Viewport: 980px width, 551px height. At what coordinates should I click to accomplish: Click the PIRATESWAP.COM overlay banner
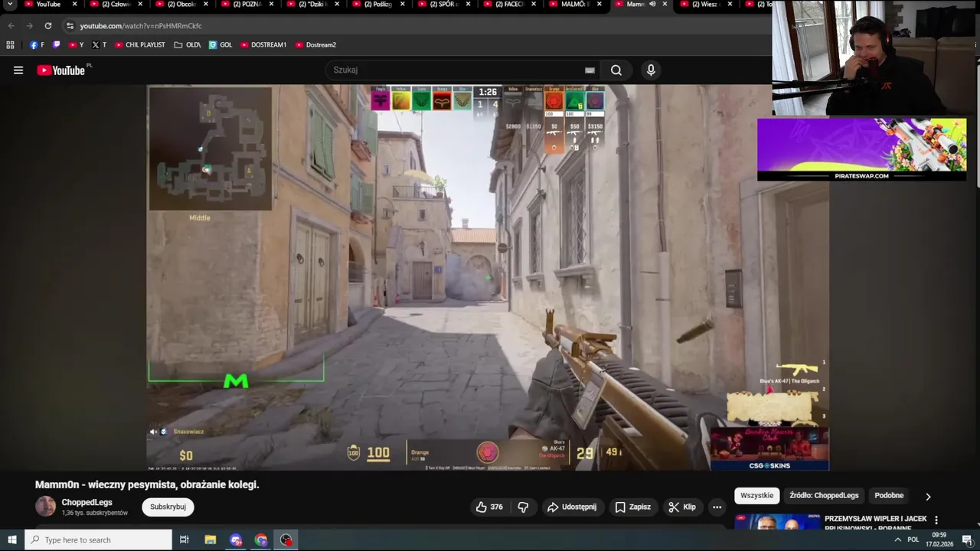click(861, 149)
